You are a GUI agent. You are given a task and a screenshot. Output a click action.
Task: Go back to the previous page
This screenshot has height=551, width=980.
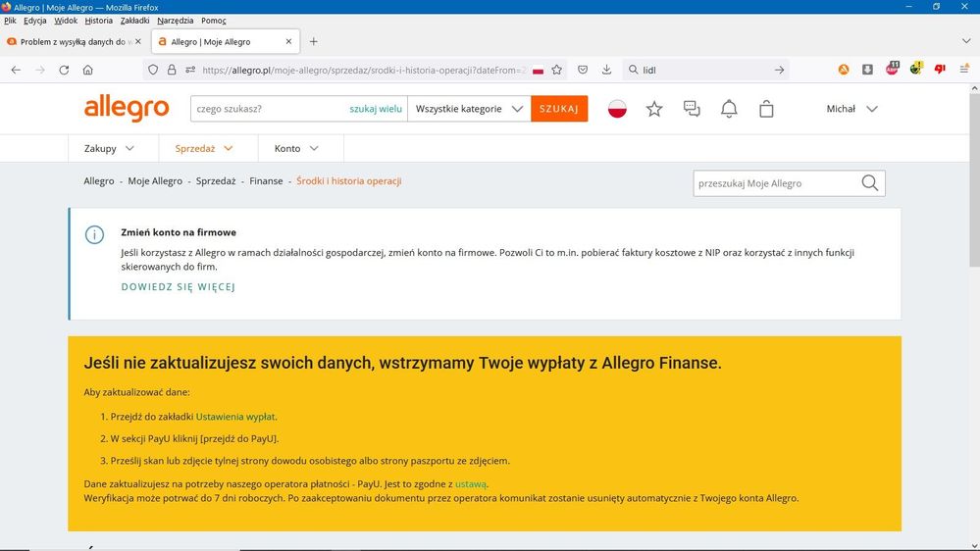pos(17,70)
